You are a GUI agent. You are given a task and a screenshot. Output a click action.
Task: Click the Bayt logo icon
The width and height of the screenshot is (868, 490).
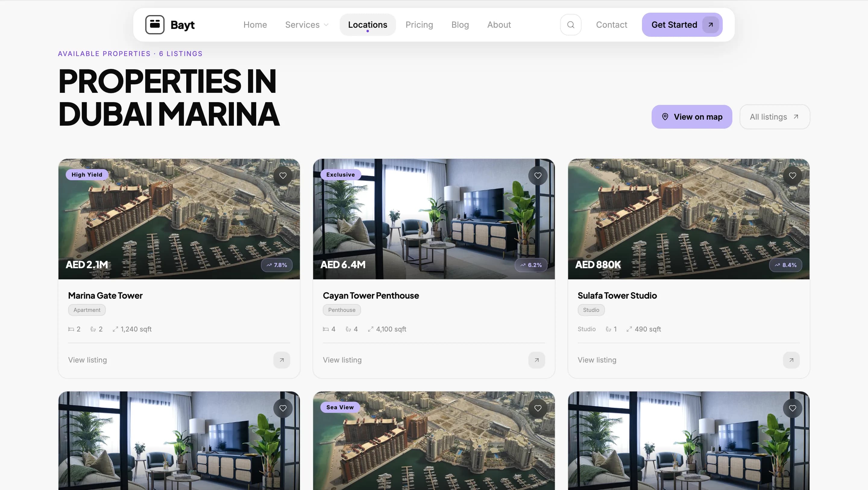154,24
